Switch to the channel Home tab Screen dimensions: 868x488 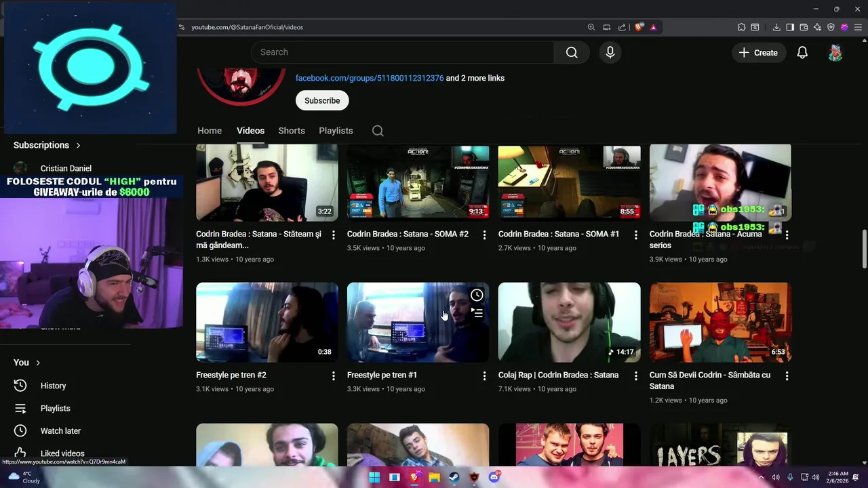coord(210,131)
